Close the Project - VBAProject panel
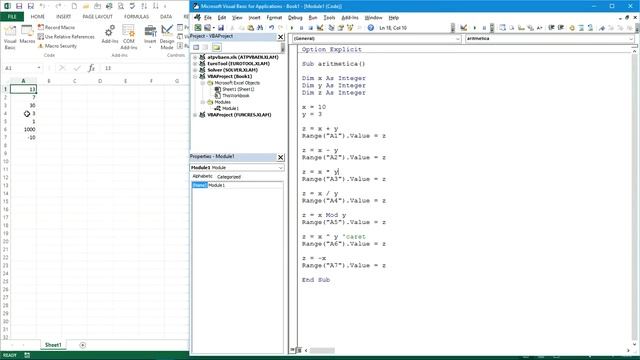Image resolution: width=640 pixels, height=360 pixels. (280, 37)
